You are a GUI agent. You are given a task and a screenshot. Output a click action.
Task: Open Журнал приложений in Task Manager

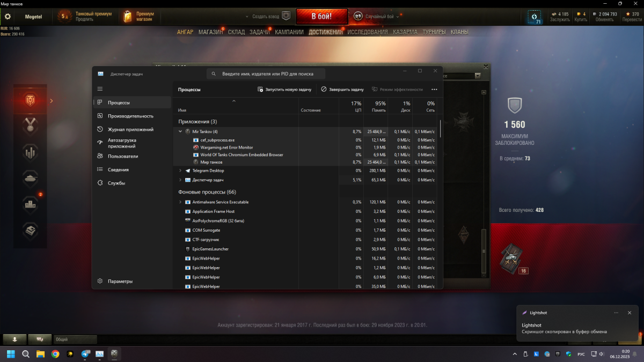click(x=132, y=129)
